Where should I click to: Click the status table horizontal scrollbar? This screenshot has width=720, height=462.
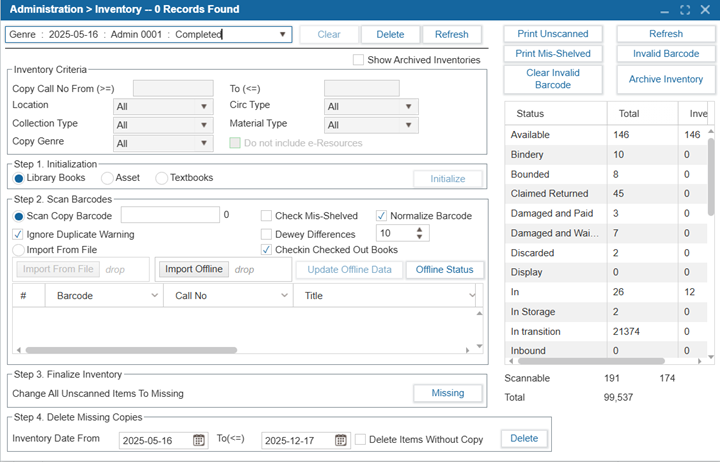pos(591,361)
